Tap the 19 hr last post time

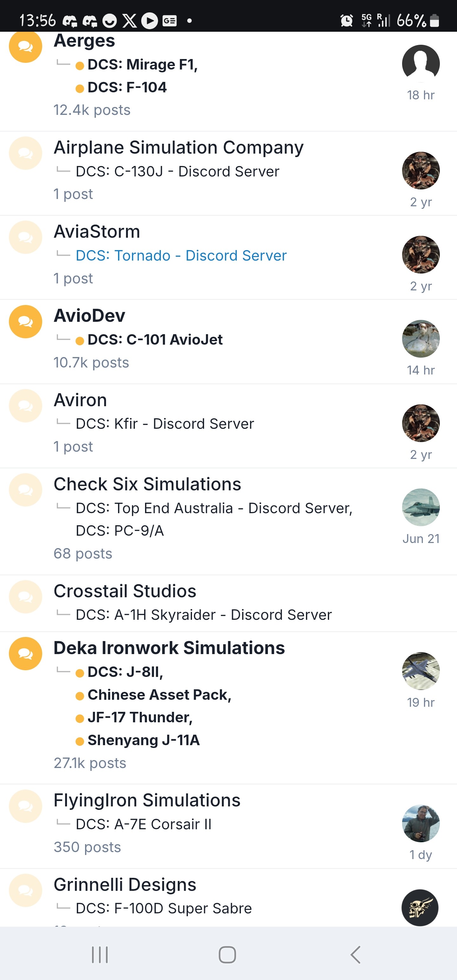click(421, 703)
